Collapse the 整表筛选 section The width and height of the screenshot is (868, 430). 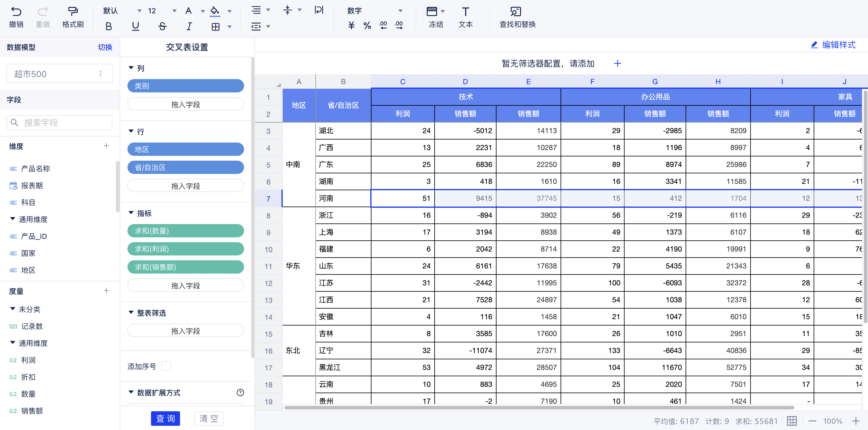tap(131, 313)
